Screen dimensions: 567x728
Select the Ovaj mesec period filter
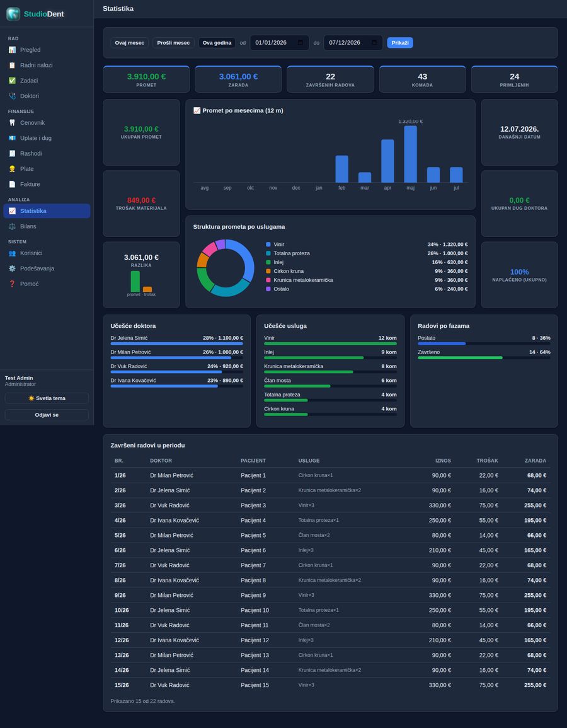pyautogui.click(x=129, y=43)
